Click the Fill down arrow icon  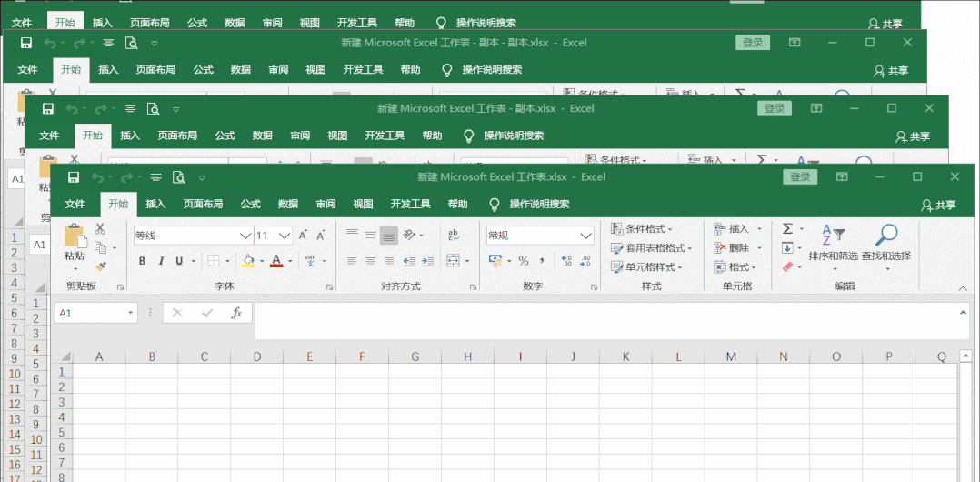point(787,248)
